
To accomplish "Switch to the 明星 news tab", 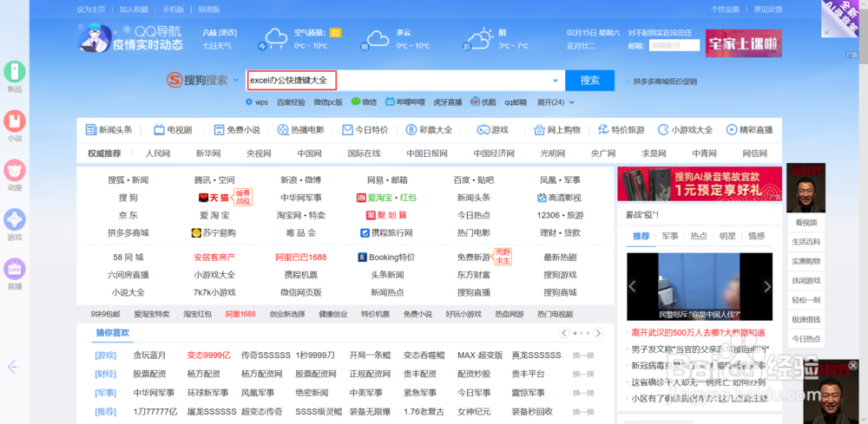I will pyautogui.click(x=727, y=236).
